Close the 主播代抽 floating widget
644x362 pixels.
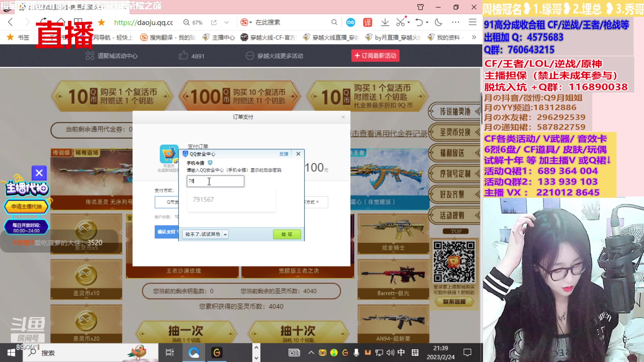click(x=39, y=173)
